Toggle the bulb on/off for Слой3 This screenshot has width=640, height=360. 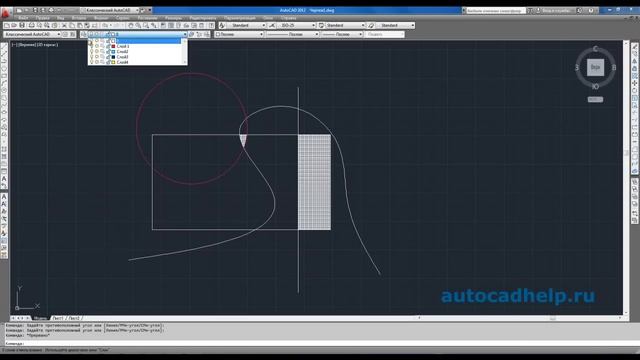point(91,57)
